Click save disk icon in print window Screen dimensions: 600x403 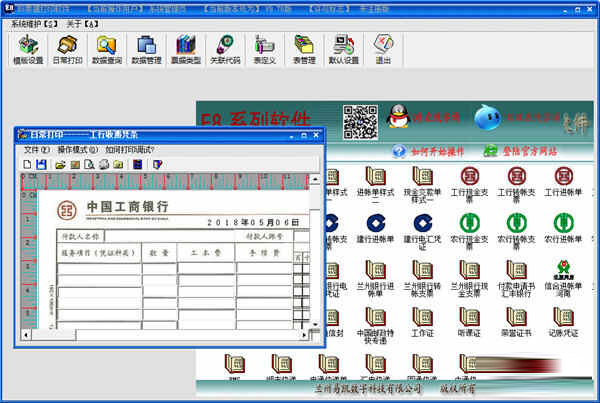point(42,164)
